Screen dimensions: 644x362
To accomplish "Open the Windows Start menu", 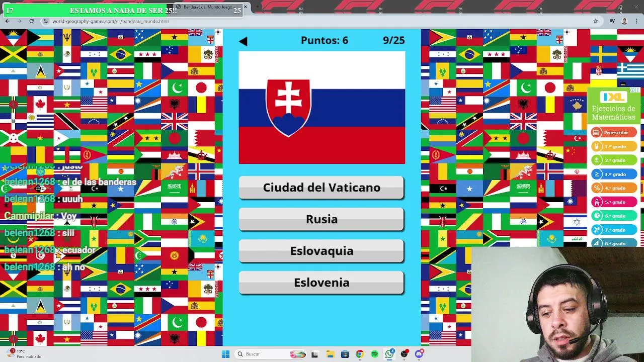I will 226,354.
